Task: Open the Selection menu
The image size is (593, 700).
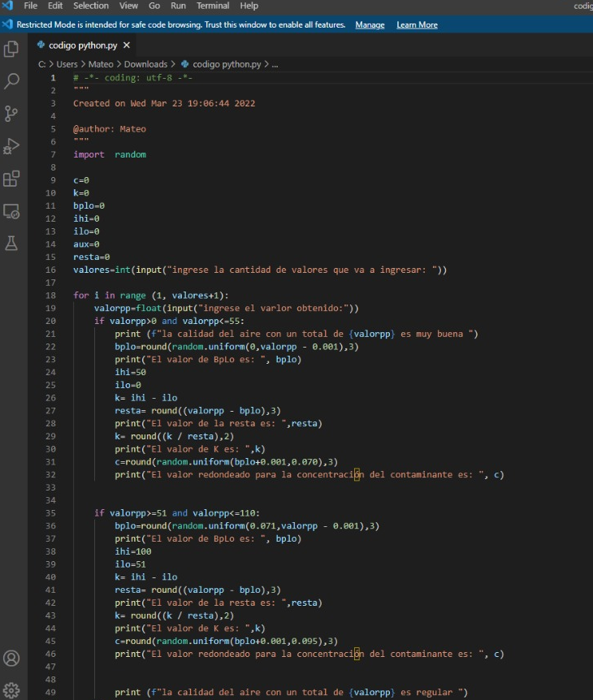Action: (91, 6)
